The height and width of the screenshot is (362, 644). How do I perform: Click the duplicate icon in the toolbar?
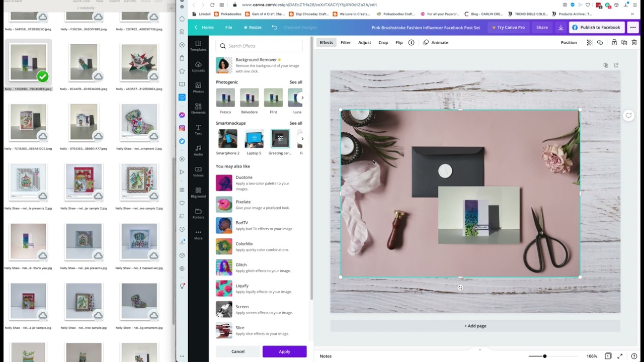tap(624, 42)
